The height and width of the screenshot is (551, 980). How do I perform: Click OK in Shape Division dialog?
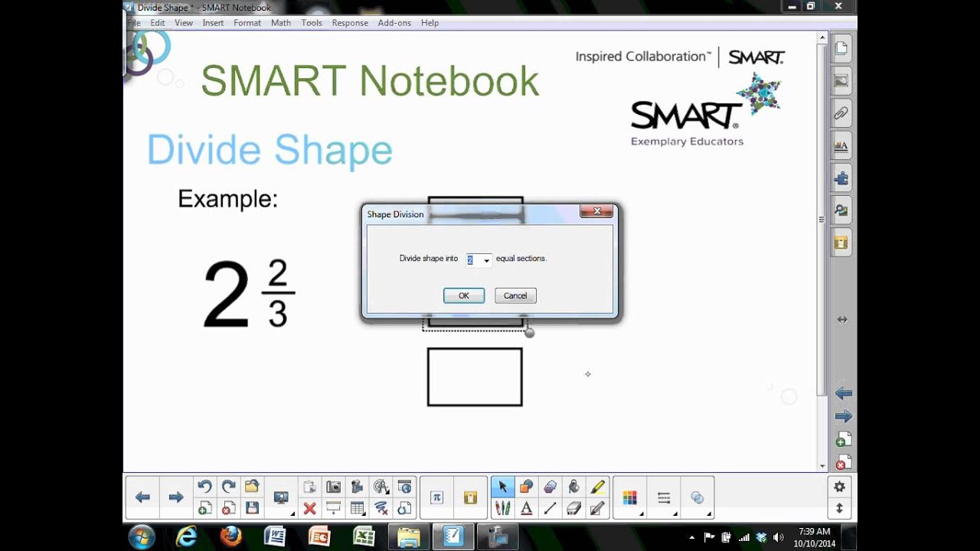pyautogui.click(x=464, y=295)
